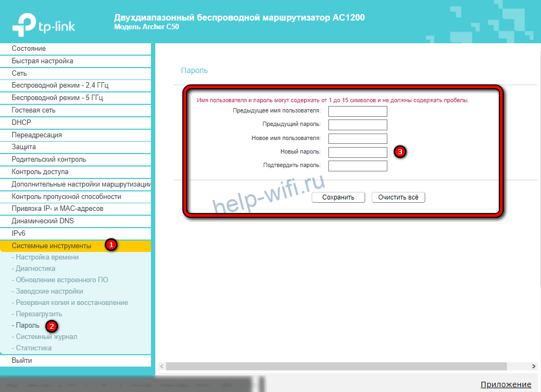Viewport: 541px width, 392px height.
Task: Open Переадресация menu item
Action: [75, 135]
